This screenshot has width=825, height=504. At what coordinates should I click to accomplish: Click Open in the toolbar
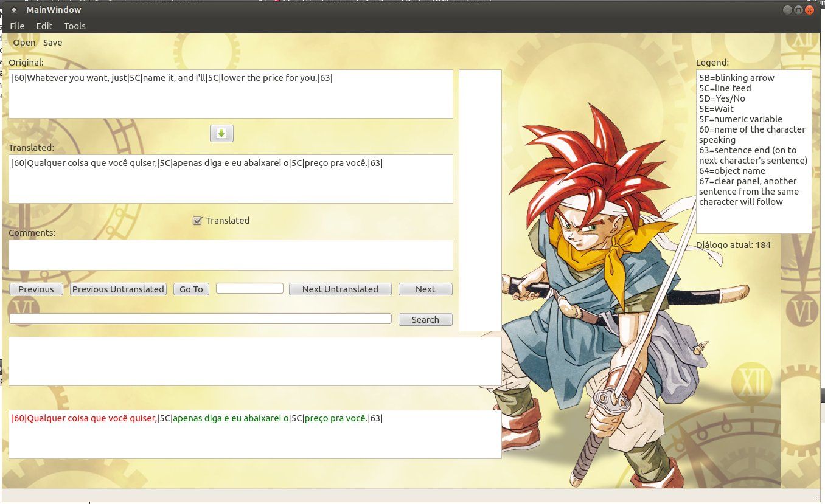(24, 43)
